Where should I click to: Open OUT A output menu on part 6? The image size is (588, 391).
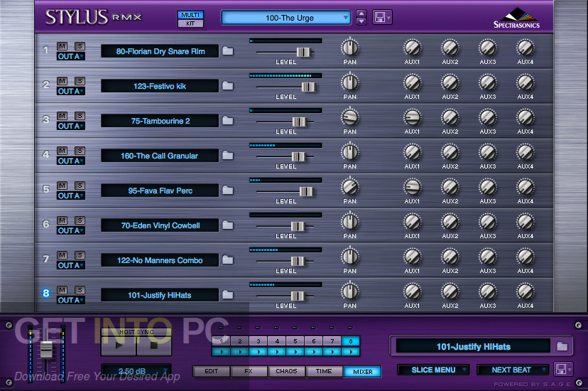(71, 230)
